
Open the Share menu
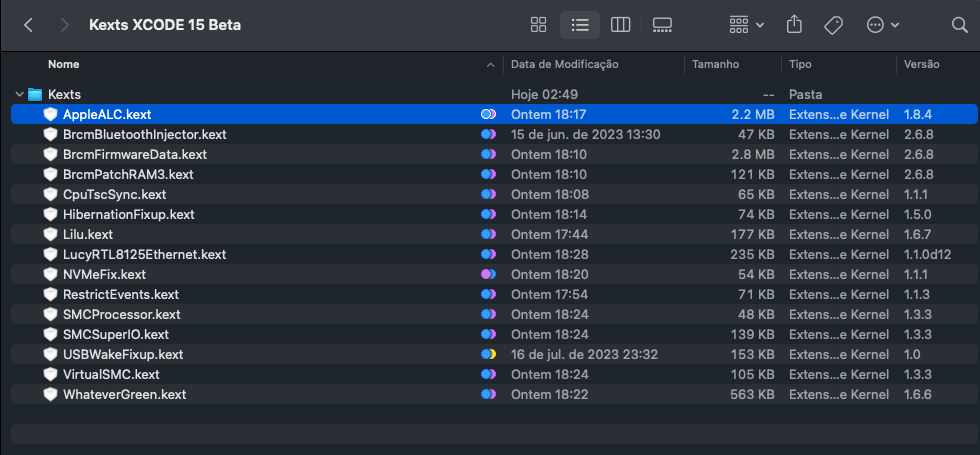pyautogui.click(x=794, y=25)
